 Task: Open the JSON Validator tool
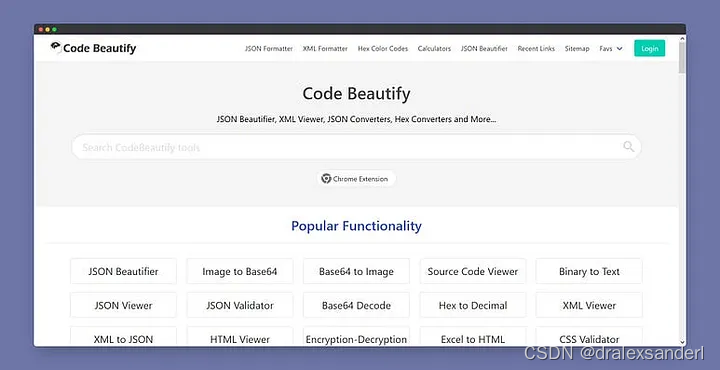pyautogui.click(x=240, y=305)
